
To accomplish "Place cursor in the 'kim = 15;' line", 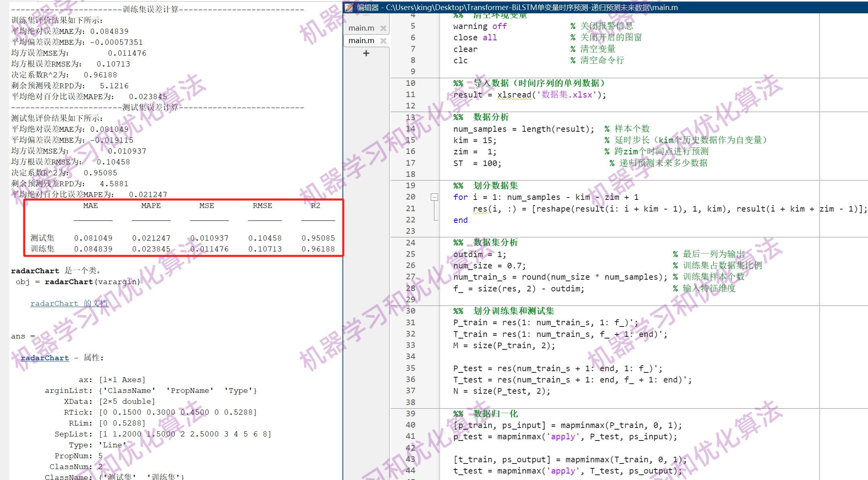I will click(x=474, y=140).
